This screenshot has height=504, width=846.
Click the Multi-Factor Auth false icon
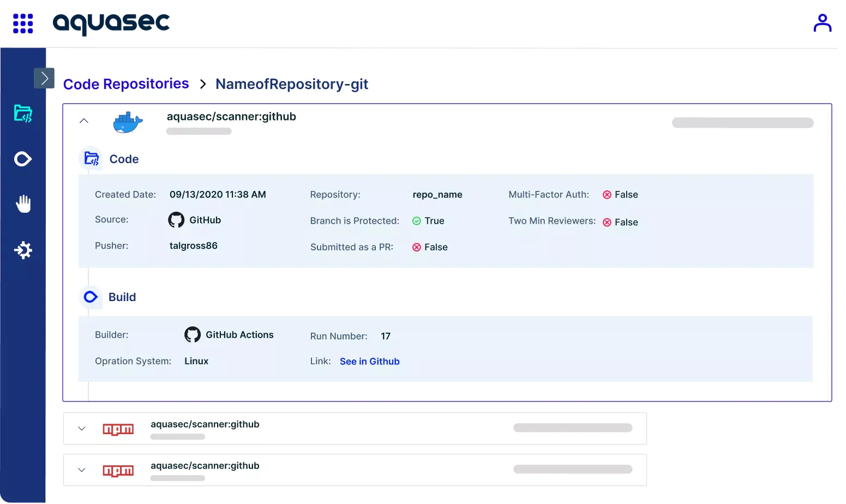[607, 195]
